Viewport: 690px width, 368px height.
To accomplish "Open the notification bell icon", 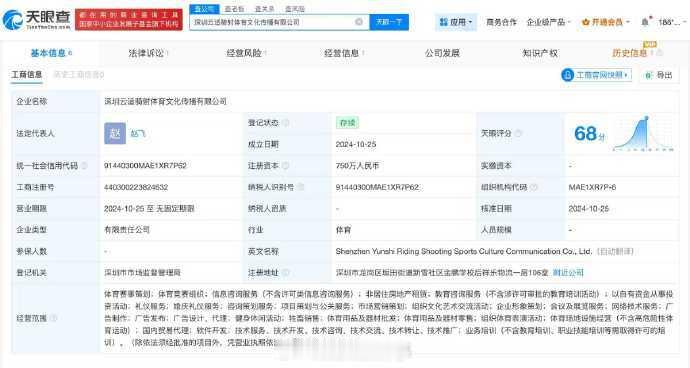I will pyautogui.click(x=645, y=22).
